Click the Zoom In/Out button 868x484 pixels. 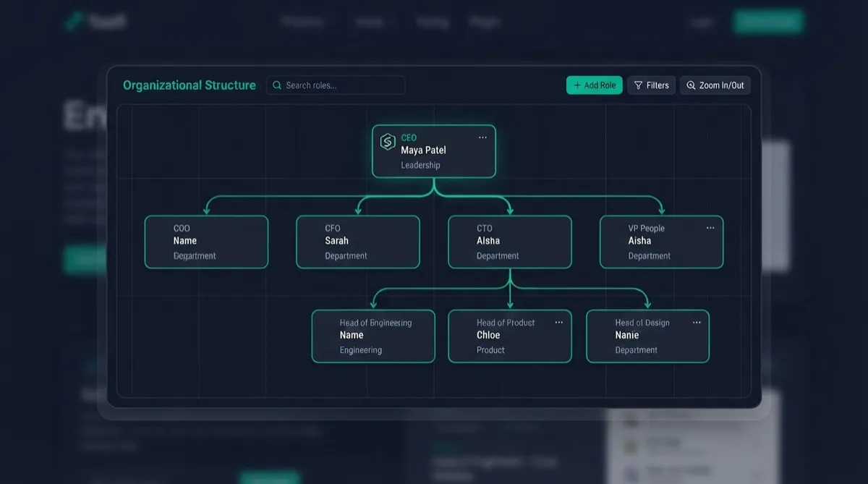pos(715,85)
